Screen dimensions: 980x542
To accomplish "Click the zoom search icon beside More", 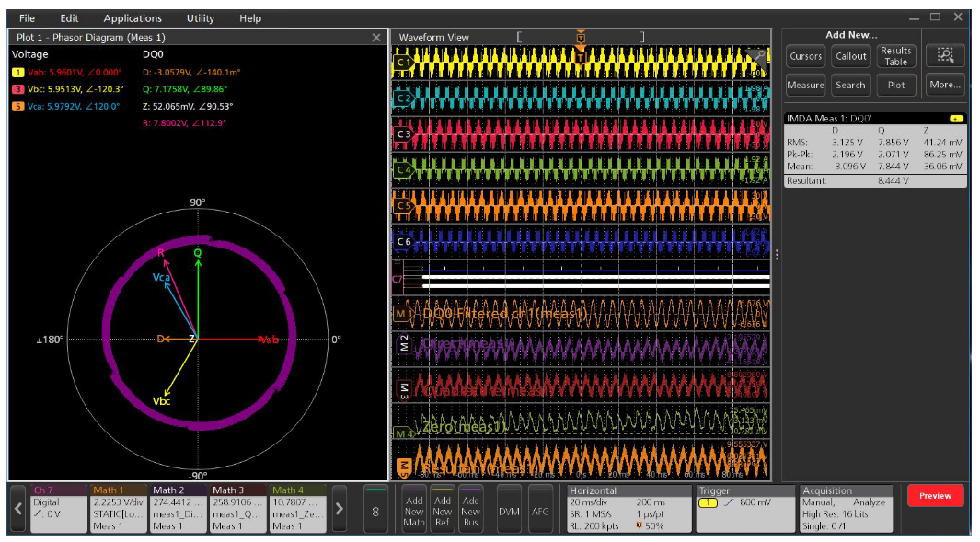I will click(948, 56).
